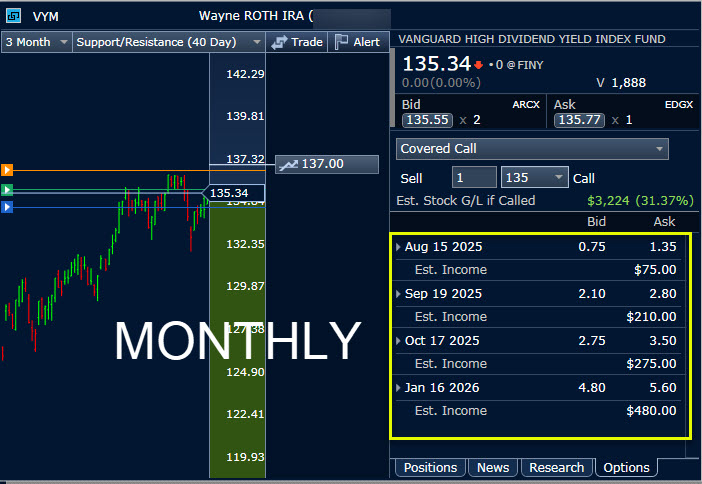Click the 137.00 price target marker
Image resolution: width=702 pixels, height=484 pixels.
312,163
